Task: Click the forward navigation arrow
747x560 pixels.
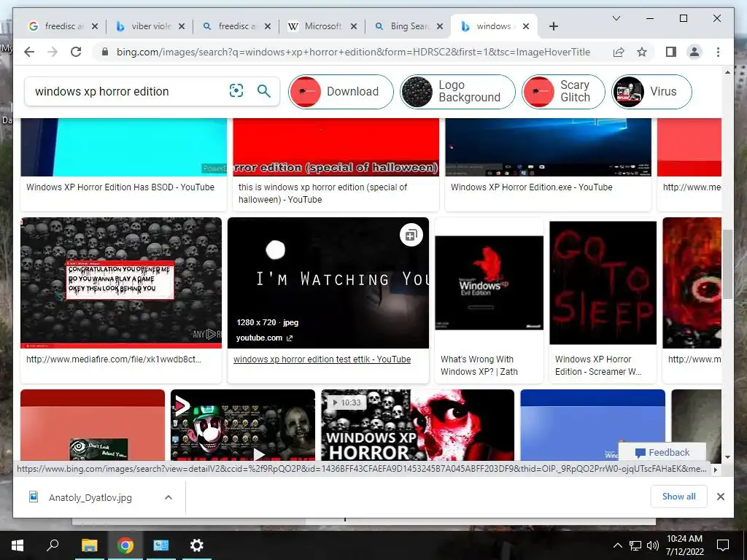Action: point(53,52)
